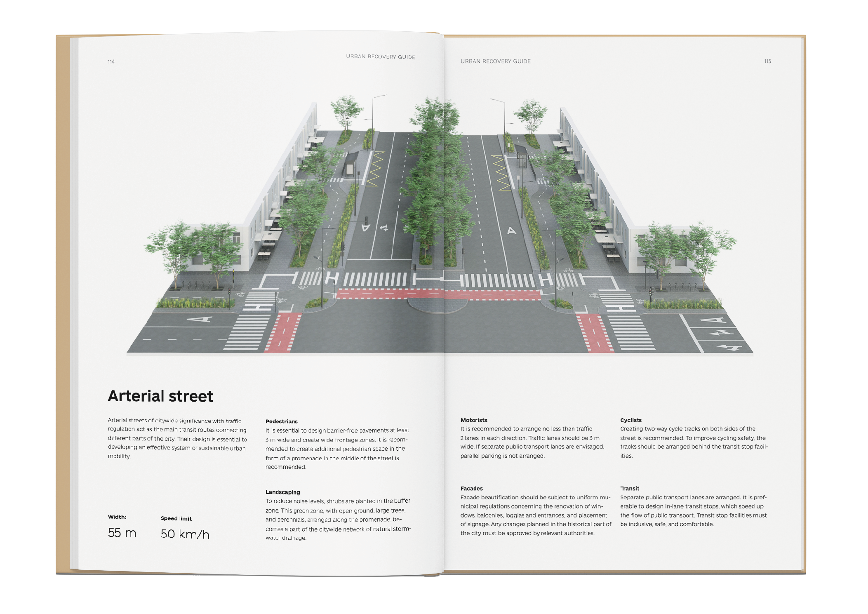
Task: Click the red cycle crossing at bottom right
Action: tap(594, 333)
